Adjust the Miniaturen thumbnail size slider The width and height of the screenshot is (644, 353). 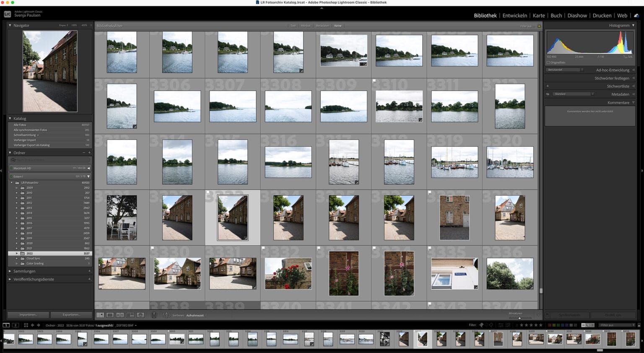coord(519,318)
